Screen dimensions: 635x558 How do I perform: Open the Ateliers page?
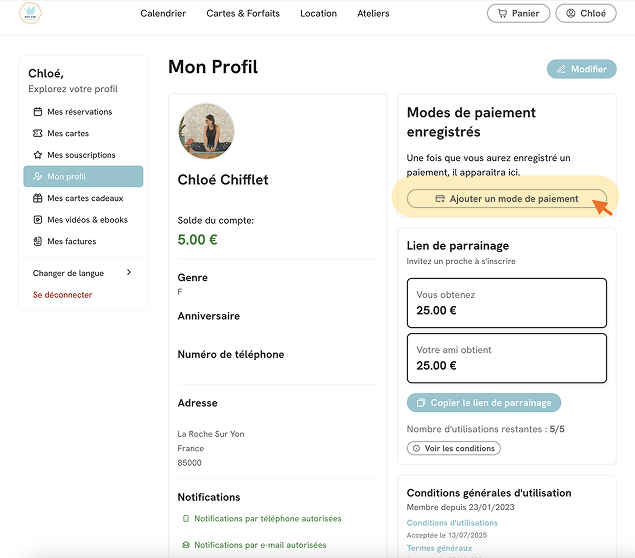tap(373, 14)
